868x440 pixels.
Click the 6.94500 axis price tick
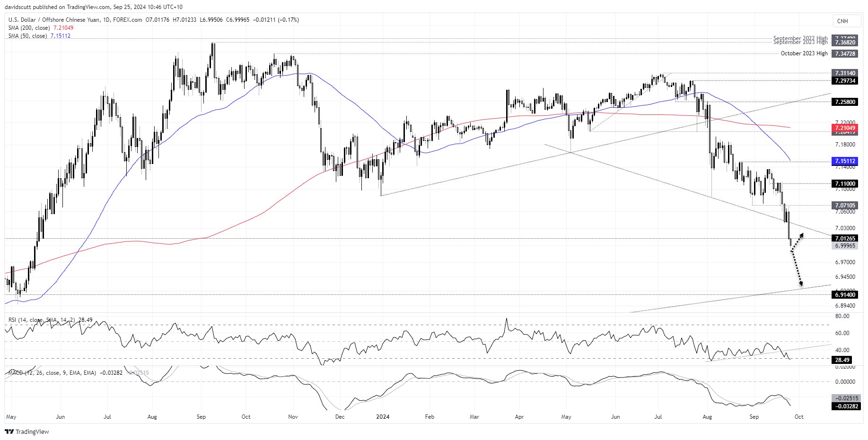(845, 277)
